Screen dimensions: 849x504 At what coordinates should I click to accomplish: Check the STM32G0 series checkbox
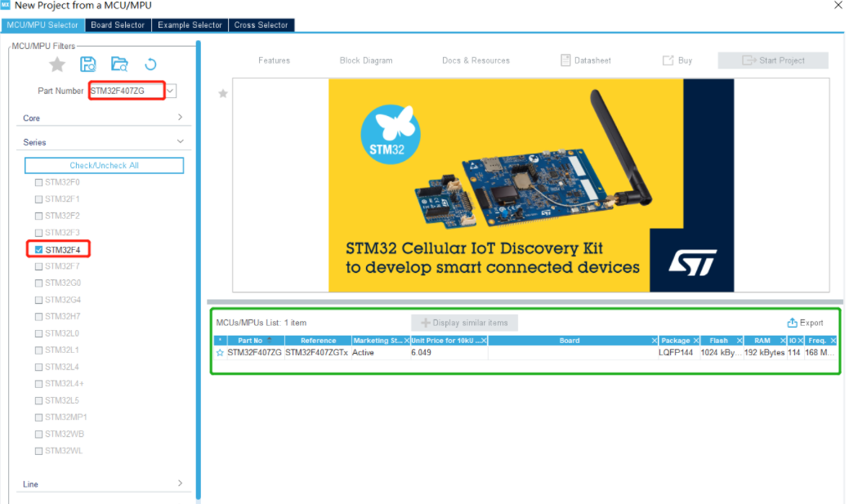tap(38, 283)
